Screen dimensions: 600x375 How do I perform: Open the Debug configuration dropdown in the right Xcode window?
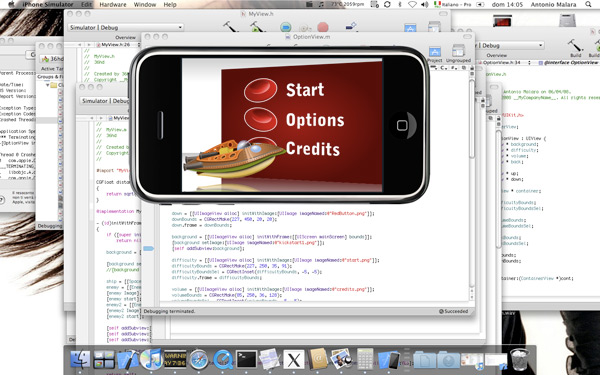[511, 45]
